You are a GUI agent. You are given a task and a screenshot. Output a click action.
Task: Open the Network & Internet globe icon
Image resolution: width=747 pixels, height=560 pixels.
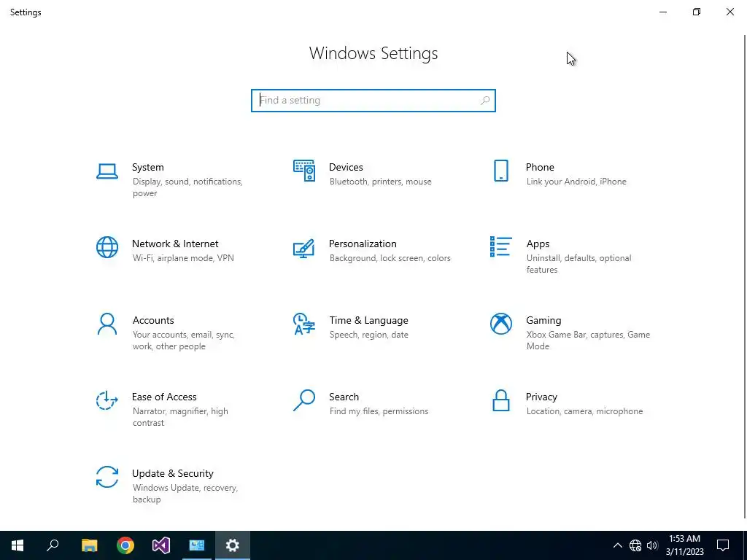pyautogui.click(x=107, y=247)
